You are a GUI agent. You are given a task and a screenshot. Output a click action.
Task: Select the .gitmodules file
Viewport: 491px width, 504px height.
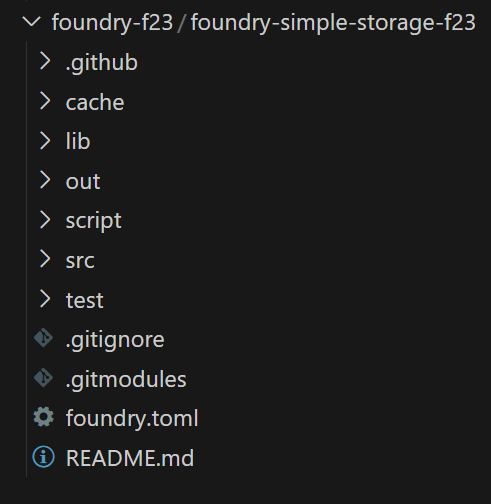pos(126,380)
